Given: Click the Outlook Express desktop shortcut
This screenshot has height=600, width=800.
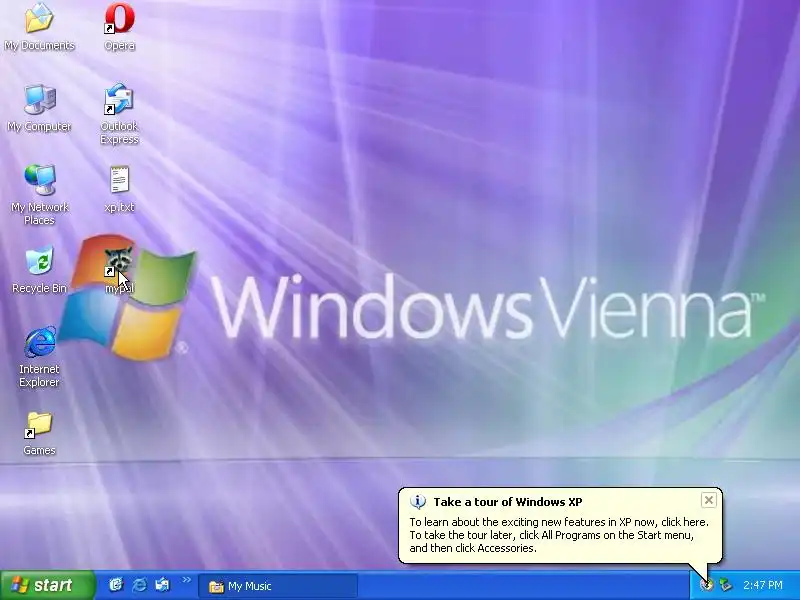Looking at the screenshot, I should (119, 114).
